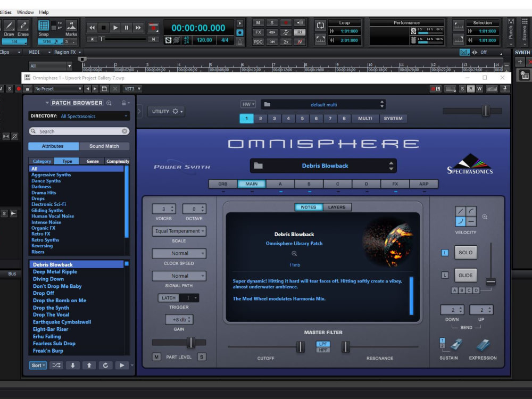Open the SYSTEM page button
532x399 pixels.
[x=393, y=119]
